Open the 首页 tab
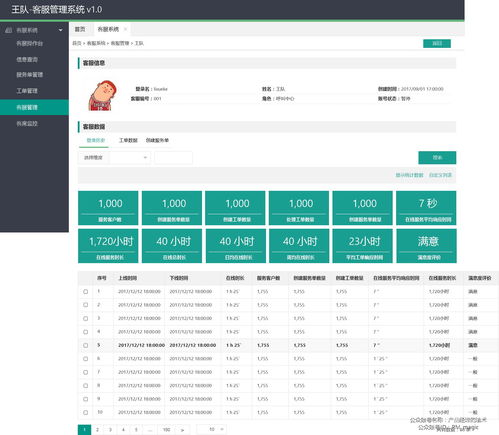 (x=80, y=29)
